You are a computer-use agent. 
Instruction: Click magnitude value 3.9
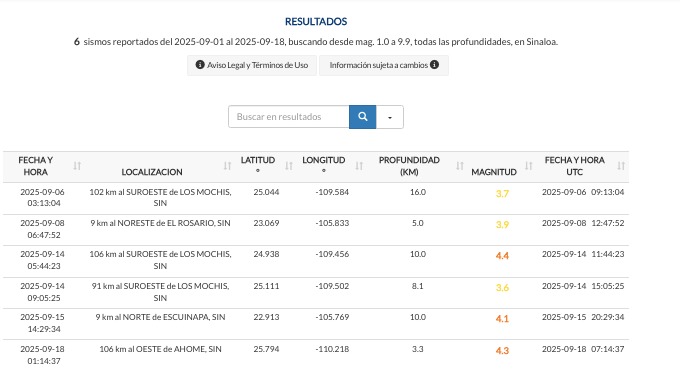[502, 225]
